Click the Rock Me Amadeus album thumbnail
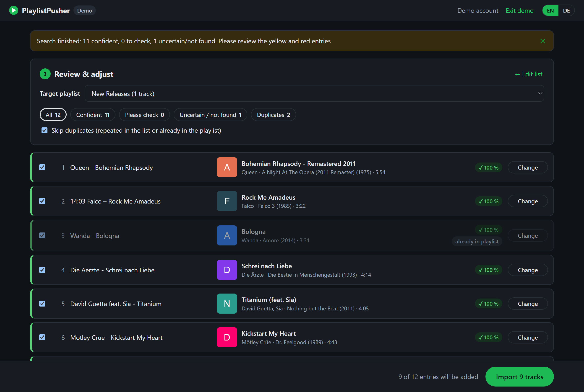 coord(227,201)
